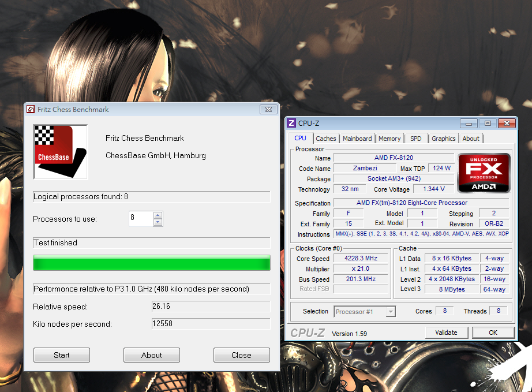Minimize the CPU-Z window

click(469, 123)
